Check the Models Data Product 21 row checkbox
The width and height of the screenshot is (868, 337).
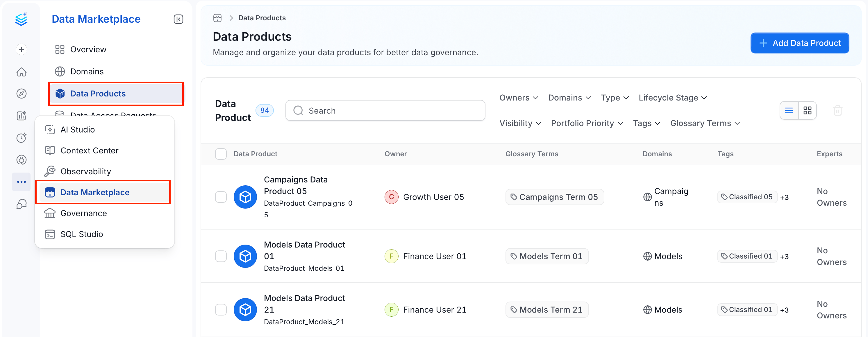(221, 310)
